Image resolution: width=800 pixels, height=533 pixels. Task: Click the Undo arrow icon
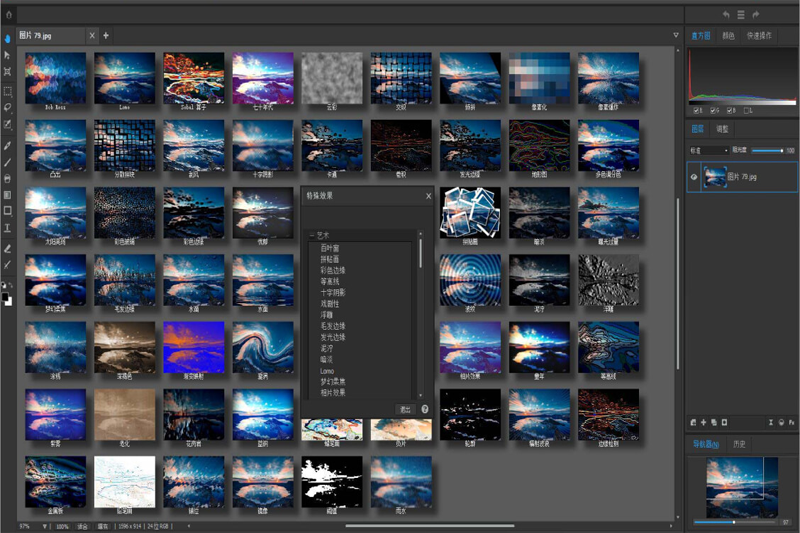[x=726, y=15]
